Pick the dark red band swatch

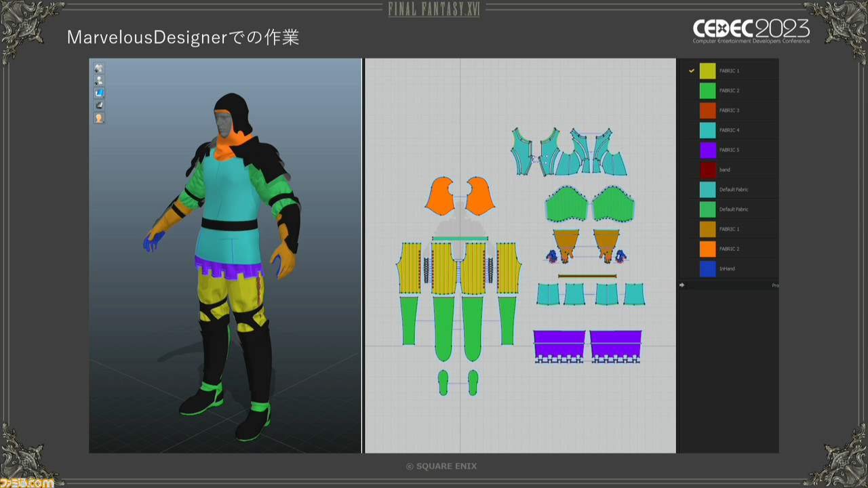click(708, 169)
